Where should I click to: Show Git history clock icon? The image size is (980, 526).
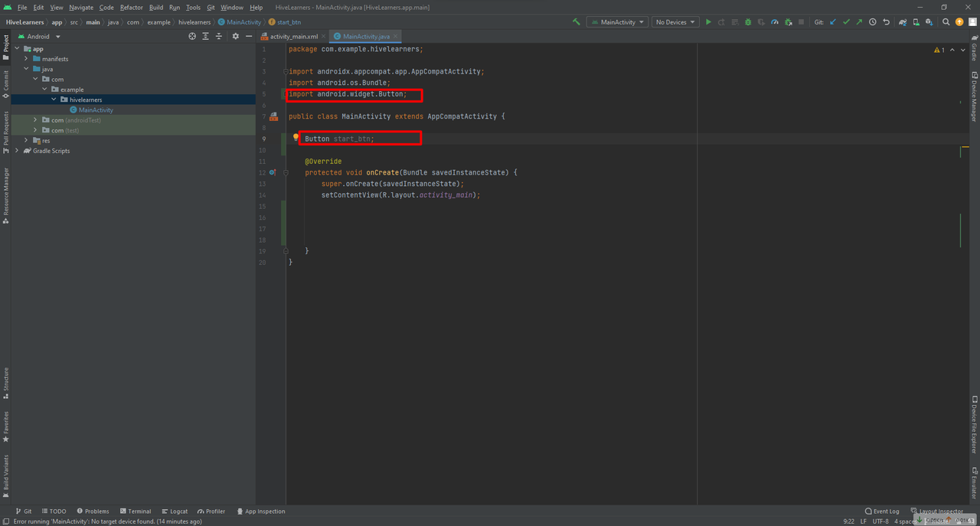pos(872,22)
